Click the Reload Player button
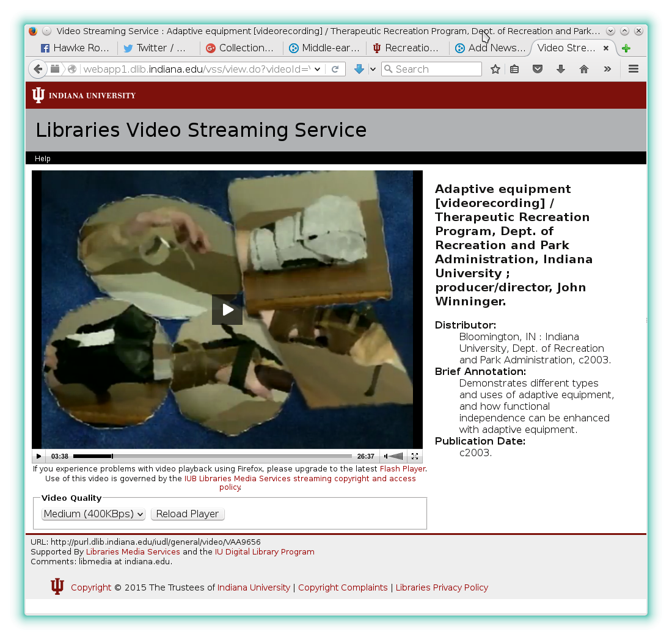Image resolution: width=672 pixels, height=640 pixels. tap(188, 514)
